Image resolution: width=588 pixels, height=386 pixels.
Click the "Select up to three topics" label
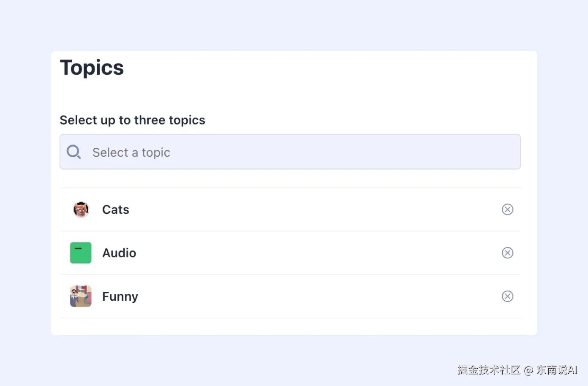[132, 120]
